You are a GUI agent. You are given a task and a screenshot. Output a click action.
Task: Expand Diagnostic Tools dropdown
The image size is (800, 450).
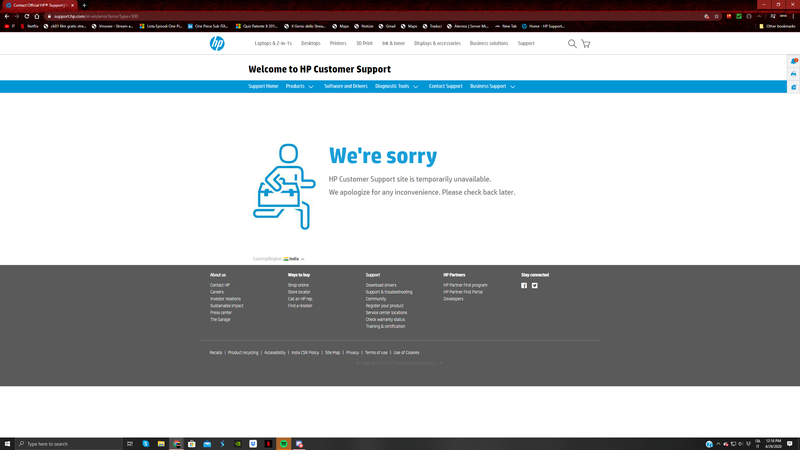coord(396,86)
